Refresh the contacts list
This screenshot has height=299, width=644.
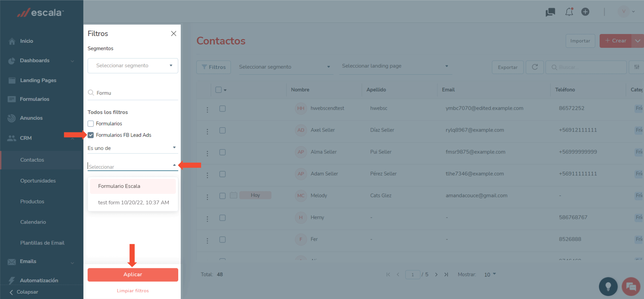[x=535, y=67]
